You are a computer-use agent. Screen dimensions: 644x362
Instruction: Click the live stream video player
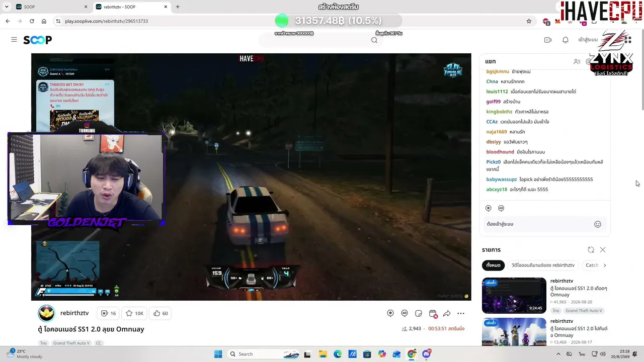coord(251,177)
